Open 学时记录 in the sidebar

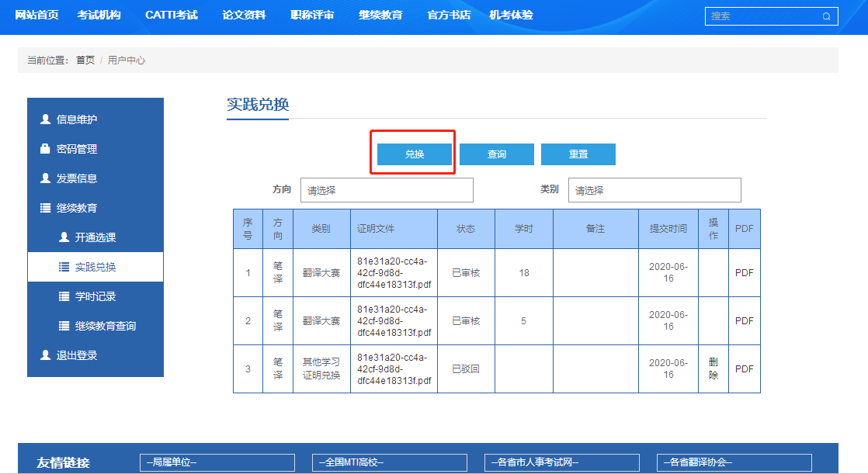(95, 296)
